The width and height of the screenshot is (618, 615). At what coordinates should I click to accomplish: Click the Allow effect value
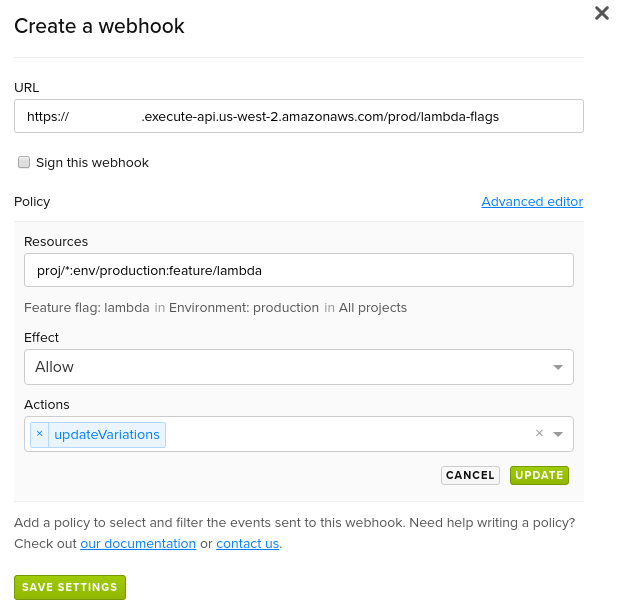[55, 367]
